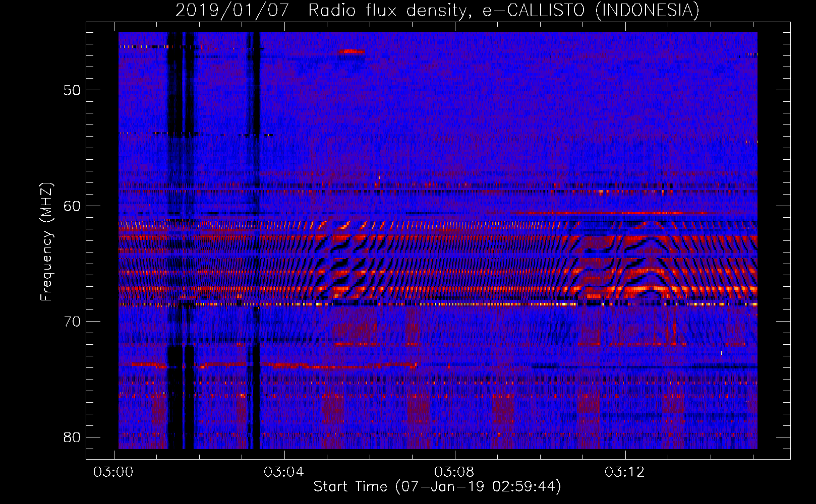The height and width of the screenshot is (504, 816).
Task: Select the 03:08 time tick label
Action: [454, 472]
